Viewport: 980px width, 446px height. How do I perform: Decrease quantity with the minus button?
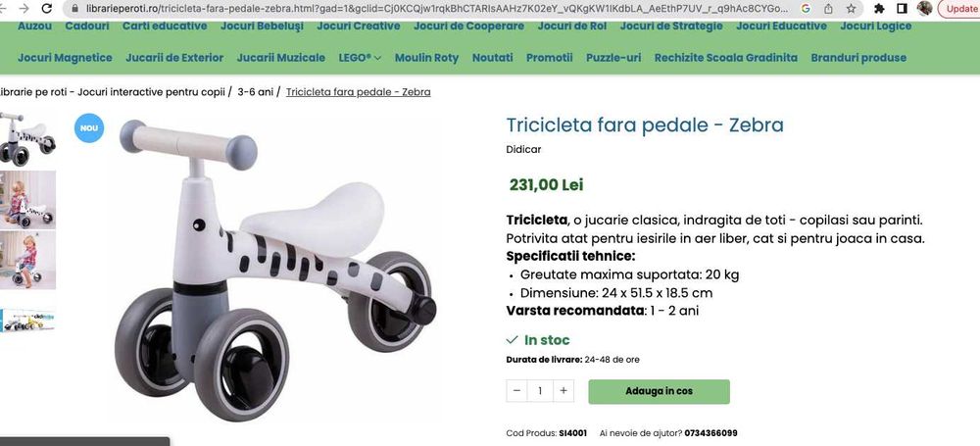click(x=516, y=391)
